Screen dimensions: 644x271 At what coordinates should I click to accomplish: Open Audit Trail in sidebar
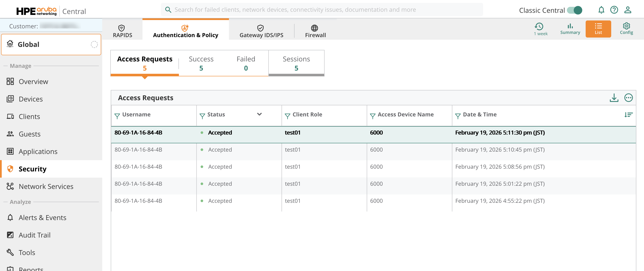(34, 235)
